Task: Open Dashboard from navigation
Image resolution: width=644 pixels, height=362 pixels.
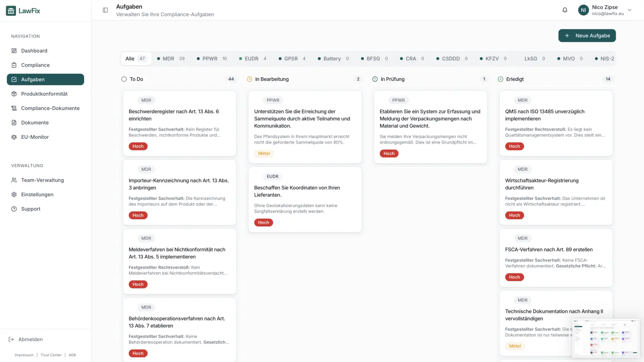Action: (45, 51)
